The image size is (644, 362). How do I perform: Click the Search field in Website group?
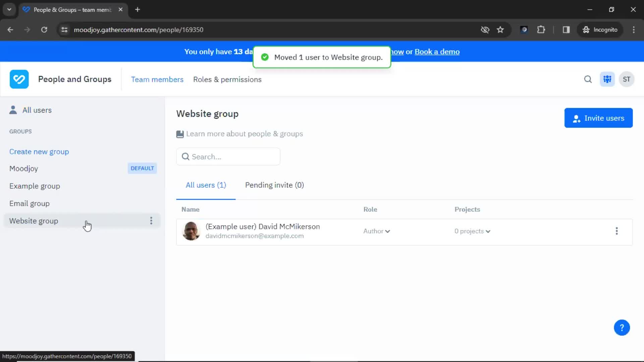pyautogui.click(x=228, y=157)
